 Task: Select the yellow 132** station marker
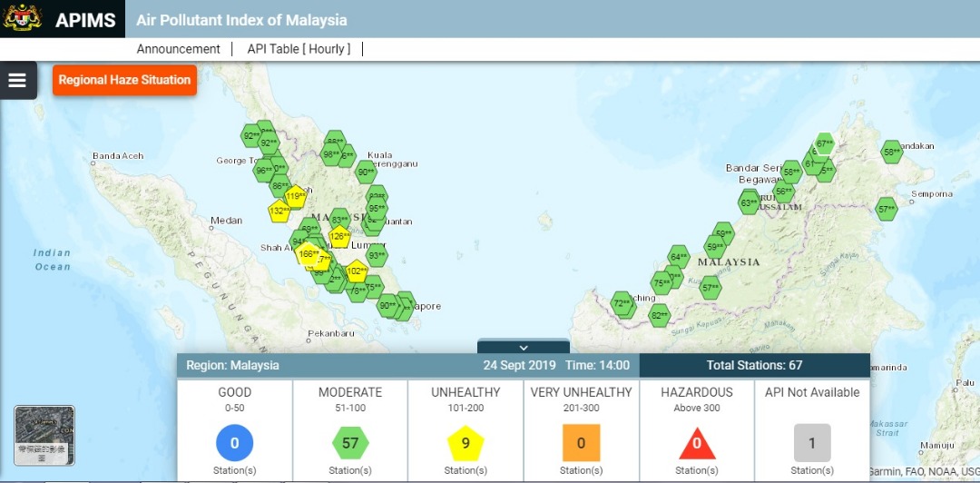coord(279,212)
